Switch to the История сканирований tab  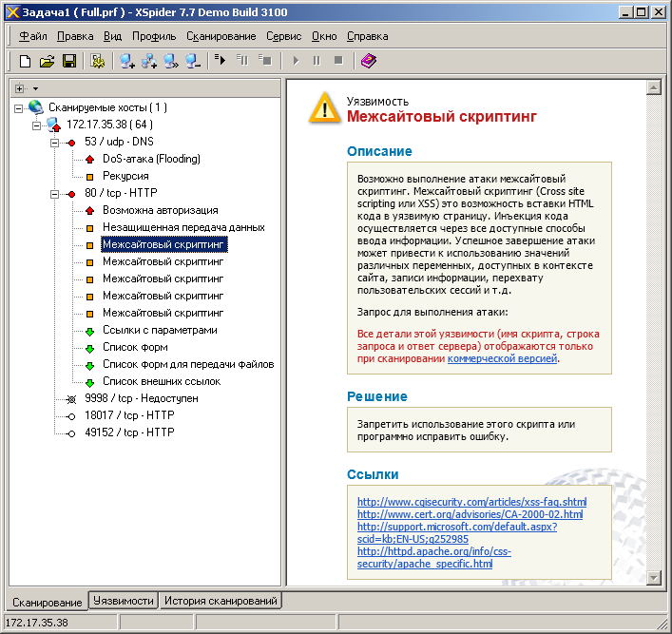(x=221, y=601)
